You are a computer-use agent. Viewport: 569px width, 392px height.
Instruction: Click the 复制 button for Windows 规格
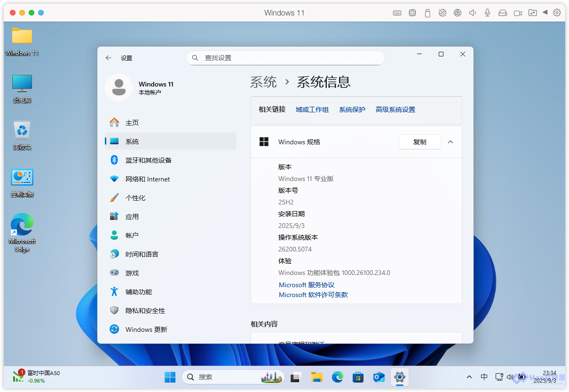[420, 142]
